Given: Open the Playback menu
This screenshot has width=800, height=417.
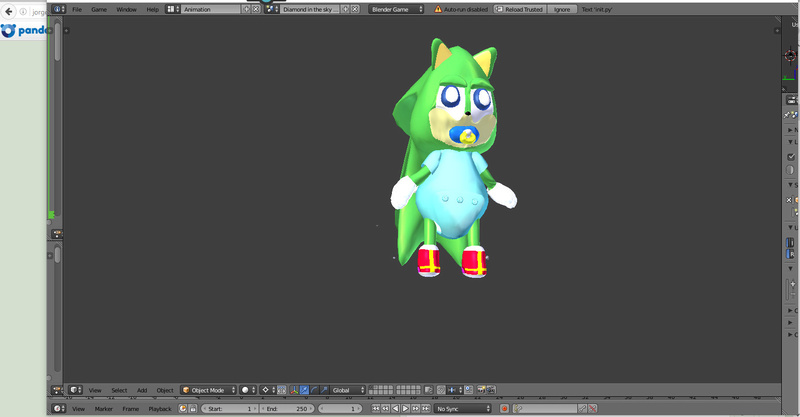Looking at the screenshot, I should 160,408.
